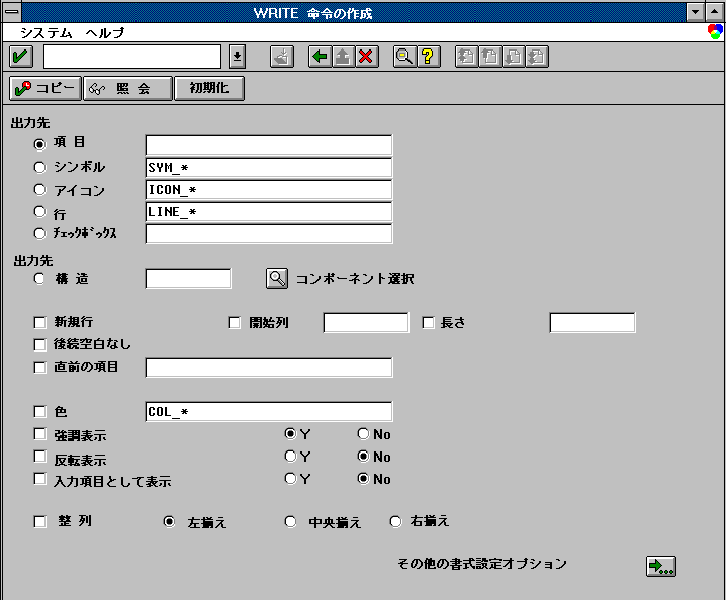Image resolution: width=726 pixels, height=602 pixels.
Task: Click the green checkmark Enter icon
Action: (20, 57)
